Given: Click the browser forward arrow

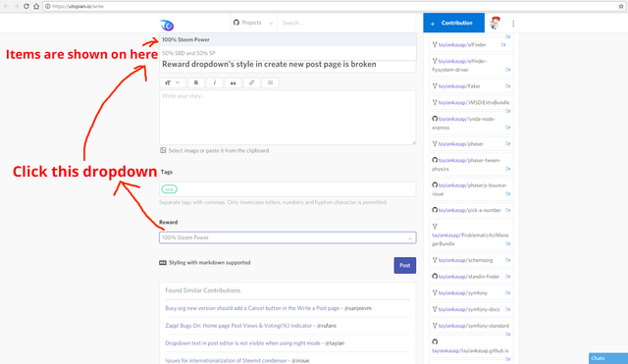Looking at the screenshot, I should [x=16, y=7].
